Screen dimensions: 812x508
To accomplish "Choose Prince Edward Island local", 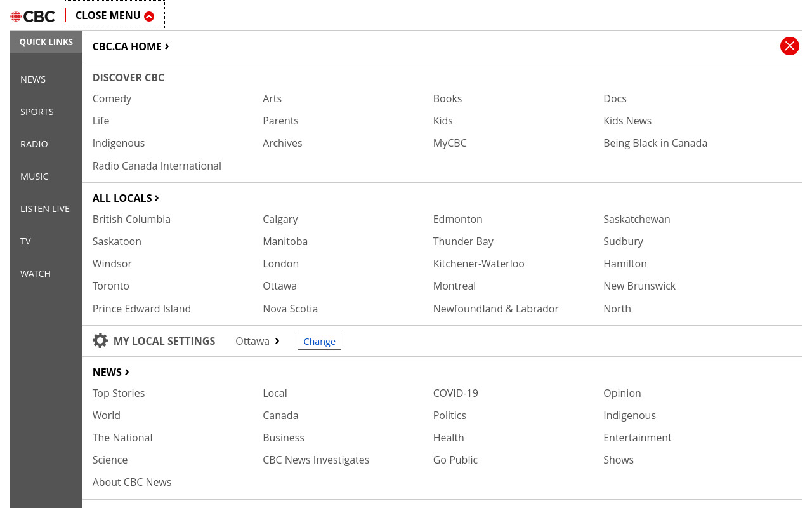I will coord(141,309).
